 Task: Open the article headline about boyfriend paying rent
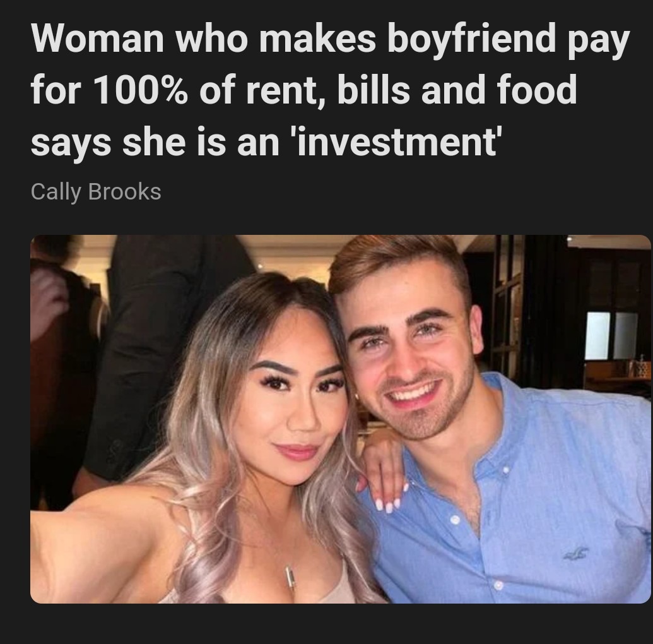click(x=330, y=90)
